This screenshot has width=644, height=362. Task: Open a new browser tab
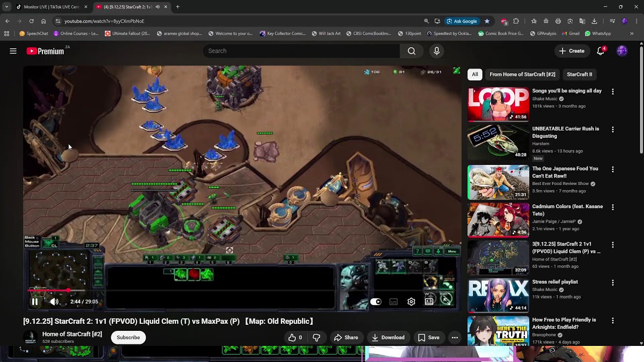coord(178,7)
